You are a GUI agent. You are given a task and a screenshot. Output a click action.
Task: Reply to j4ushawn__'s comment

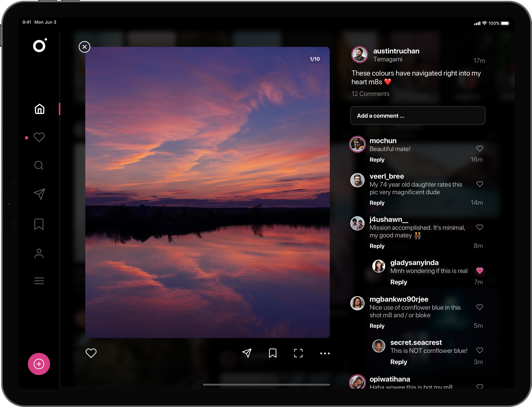[x=377, y=246]
